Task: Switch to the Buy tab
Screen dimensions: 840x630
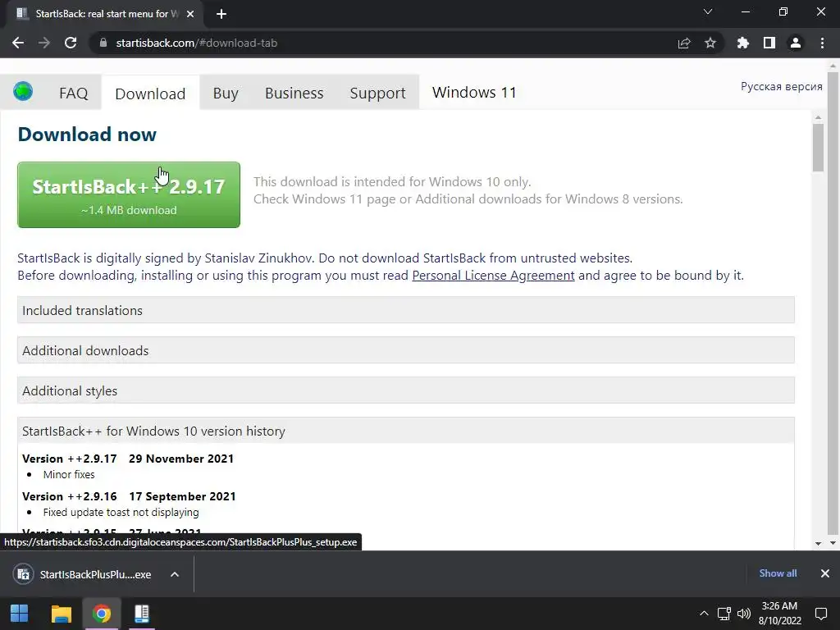Action: pos(226,93)
